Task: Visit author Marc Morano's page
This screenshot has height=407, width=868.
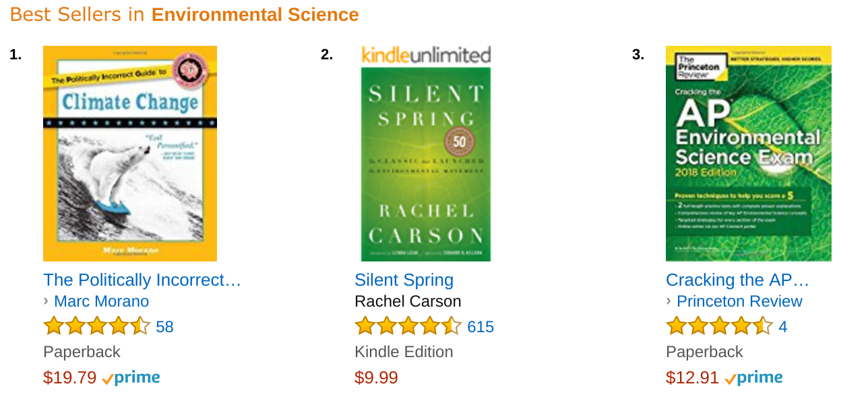Action: click(101, 301)
